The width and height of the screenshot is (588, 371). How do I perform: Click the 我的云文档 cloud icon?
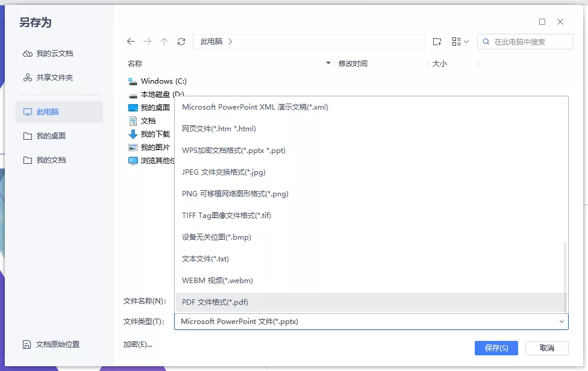click(27, 54)
